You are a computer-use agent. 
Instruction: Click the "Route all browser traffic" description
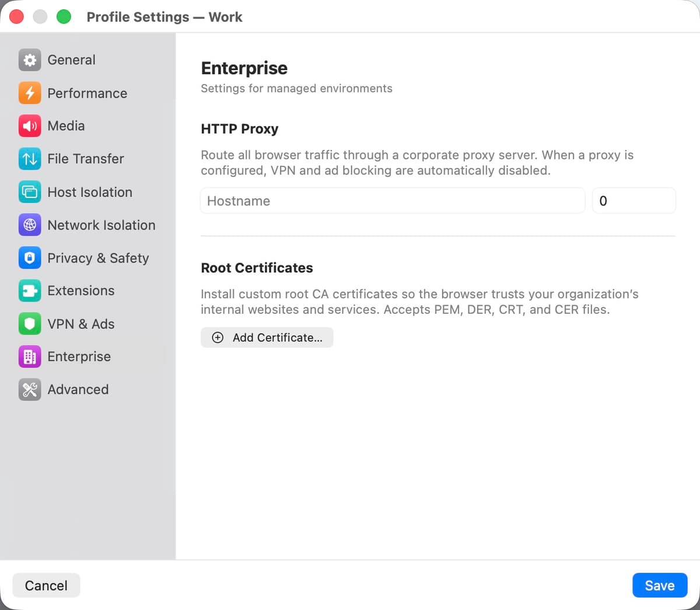(417, 163)
